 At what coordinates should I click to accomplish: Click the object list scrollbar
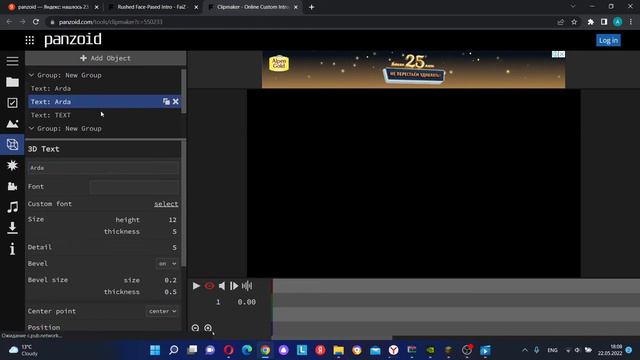(184, 91)
